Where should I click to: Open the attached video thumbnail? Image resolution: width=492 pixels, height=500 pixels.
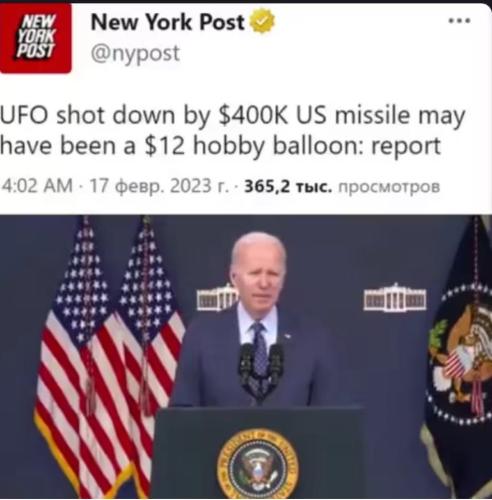click(x=246, y=357)
